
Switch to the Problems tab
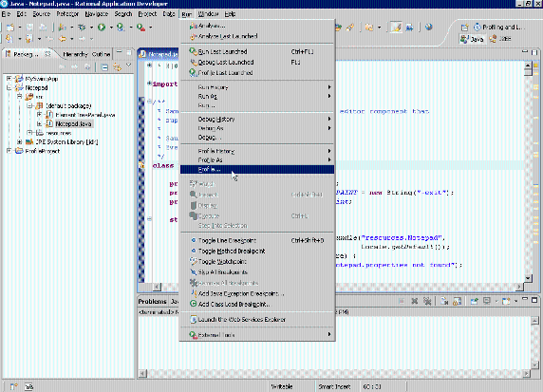[x=153, y=302]
